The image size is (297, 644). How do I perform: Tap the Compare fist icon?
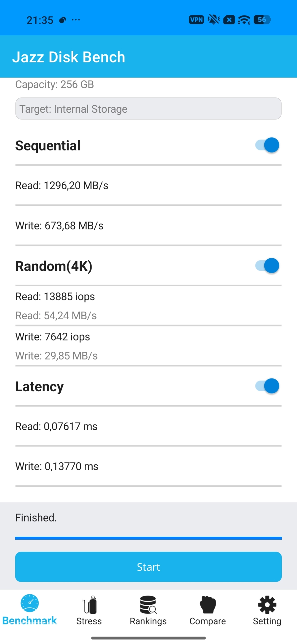(x=208, y=605)
